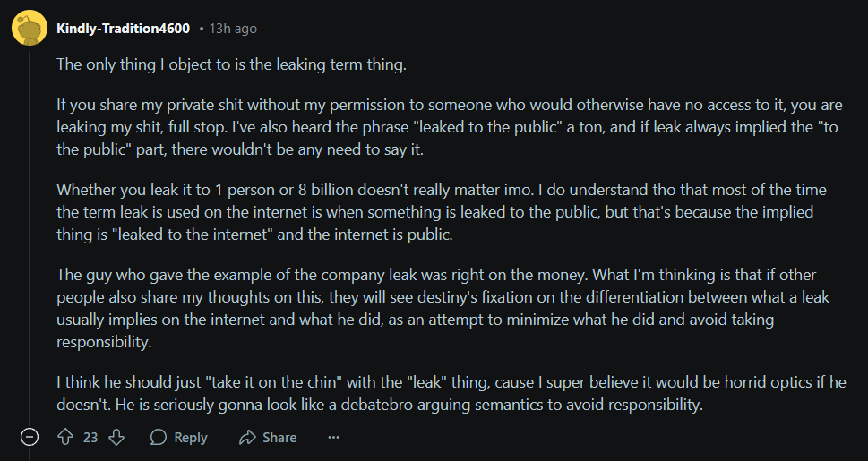This screenshot has height=461, width=868.
Task: Click the Reply speech bubble icon
Action: click(x=159, y=438)
